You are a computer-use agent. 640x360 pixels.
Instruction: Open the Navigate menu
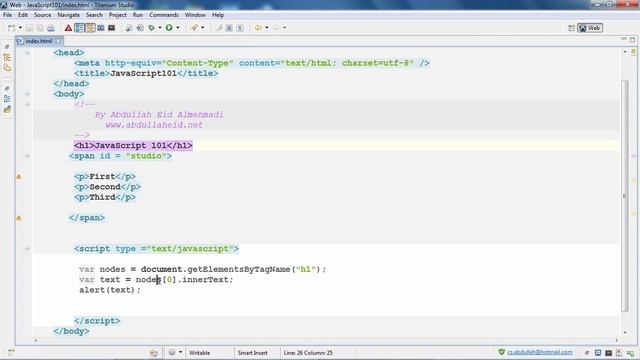coord(69,15)
